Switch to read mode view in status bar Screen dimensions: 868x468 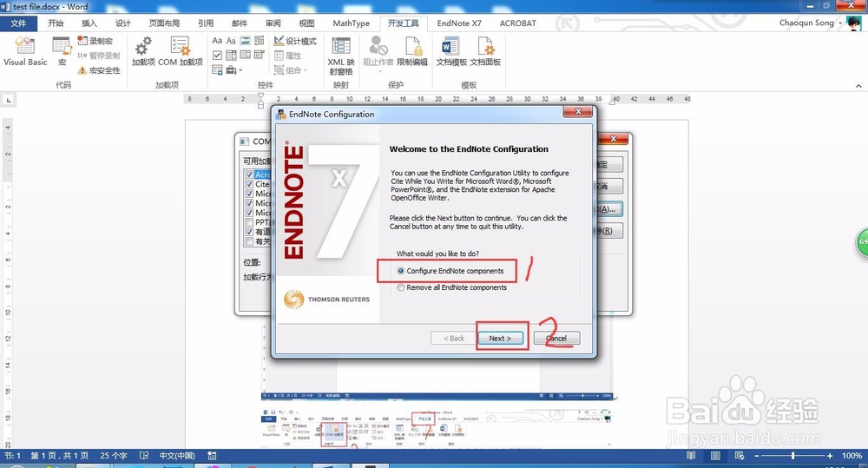tap(691, 456)
